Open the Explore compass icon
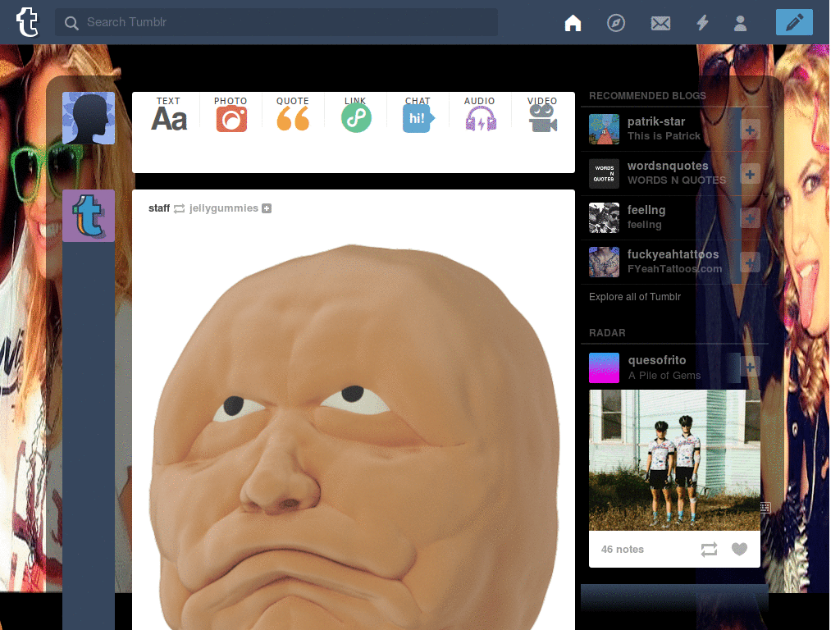 (615, 23)
